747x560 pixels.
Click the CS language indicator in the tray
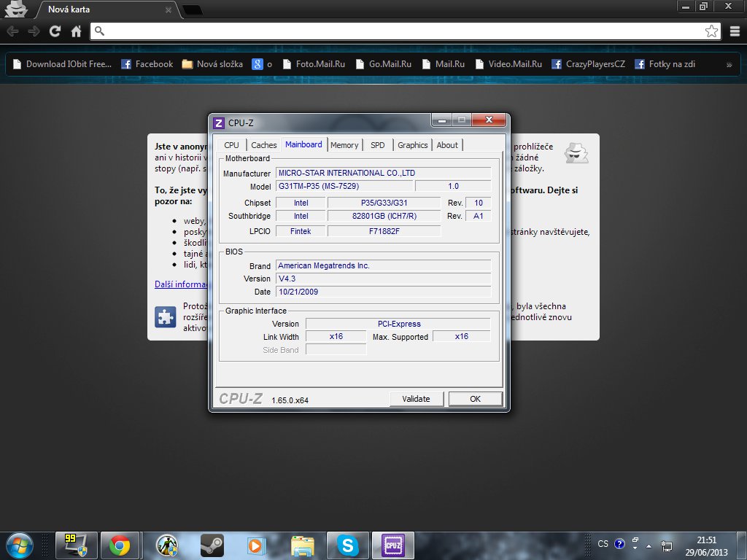pyautogui.click(x=603, y=544)
